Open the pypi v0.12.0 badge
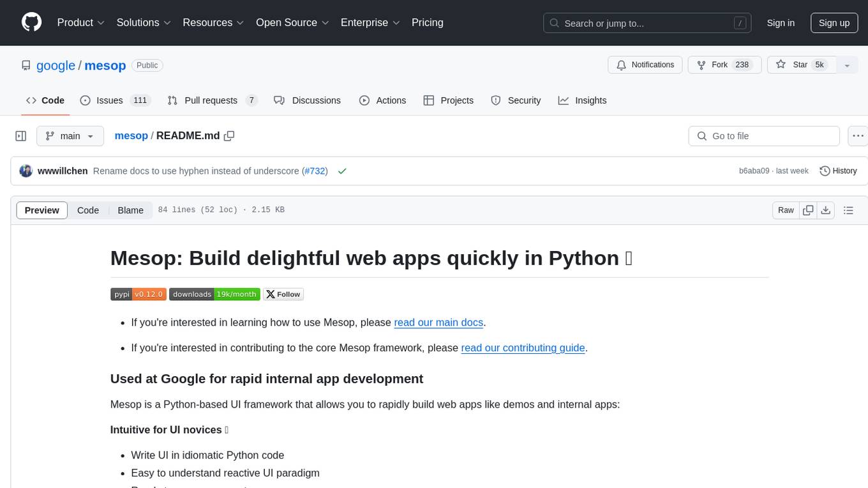The width and height of the screenshot is (868, 488). 138,294
